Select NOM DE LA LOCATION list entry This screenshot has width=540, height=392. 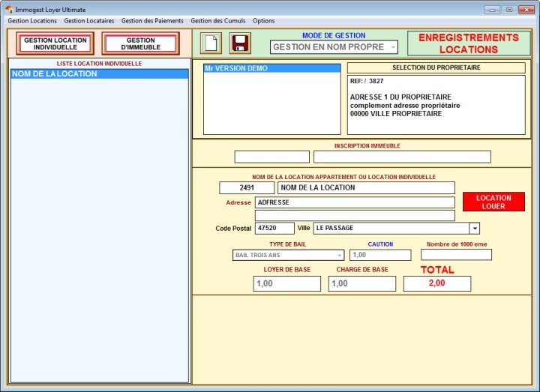point(99,74)
